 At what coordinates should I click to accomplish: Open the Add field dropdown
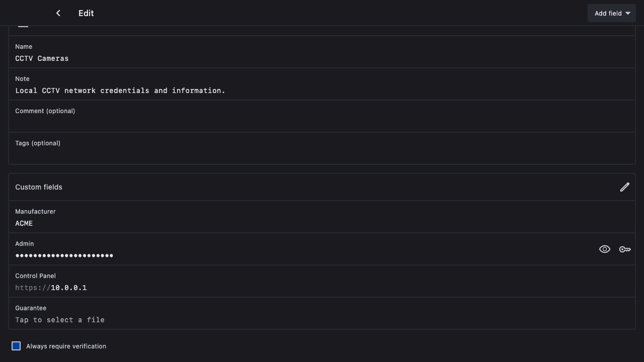608,14
